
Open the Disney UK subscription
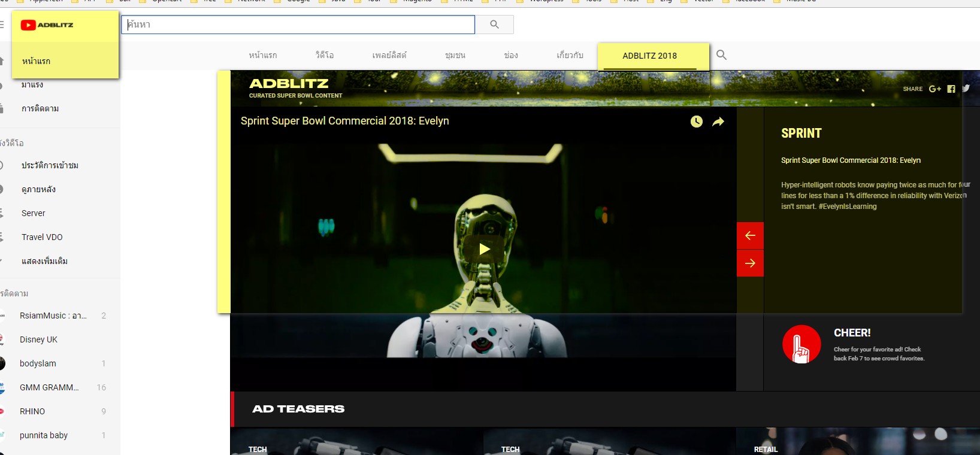(38, 339)
